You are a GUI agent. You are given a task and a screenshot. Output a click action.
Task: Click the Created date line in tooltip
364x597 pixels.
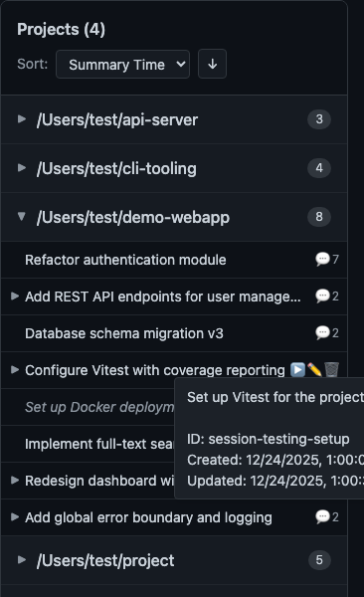coord(275,460)
